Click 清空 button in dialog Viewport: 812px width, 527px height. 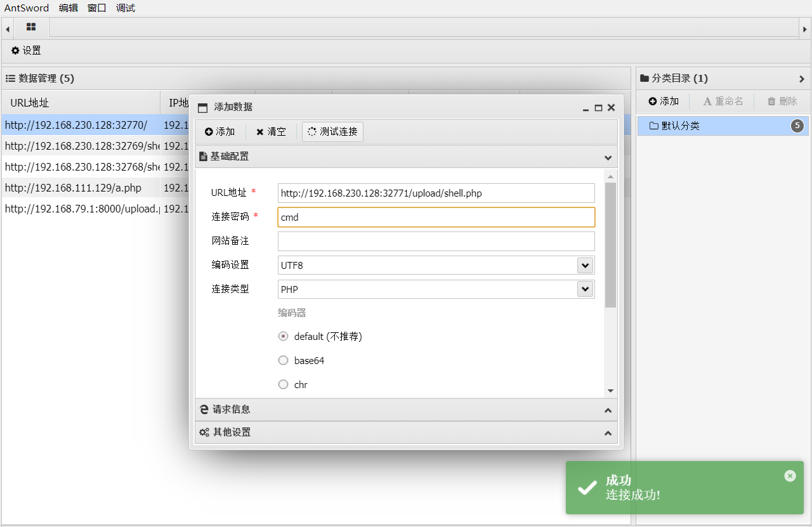pyautogui.click(x=271, y=132)
